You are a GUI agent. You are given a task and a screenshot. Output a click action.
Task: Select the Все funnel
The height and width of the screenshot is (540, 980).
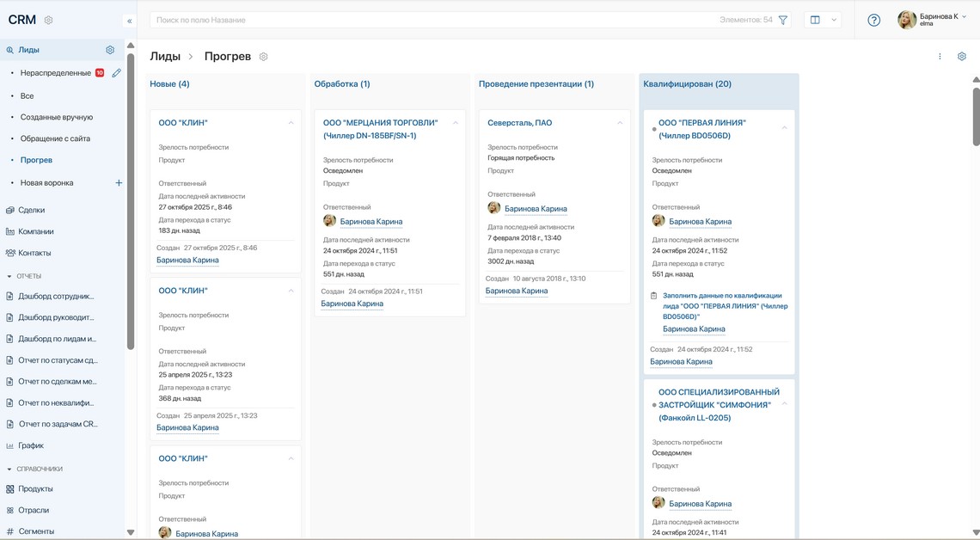tap(27, 96)
